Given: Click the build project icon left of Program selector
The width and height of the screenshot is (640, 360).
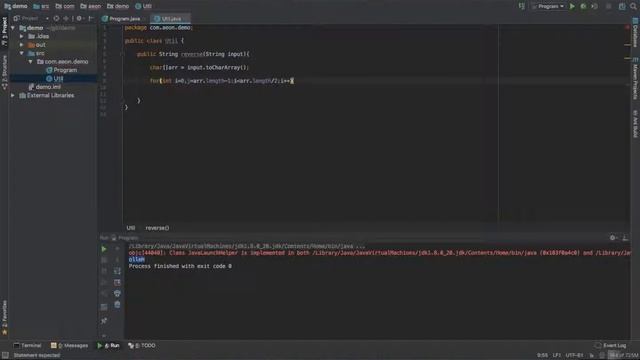Looking at the screenshot, I should 522,6.
